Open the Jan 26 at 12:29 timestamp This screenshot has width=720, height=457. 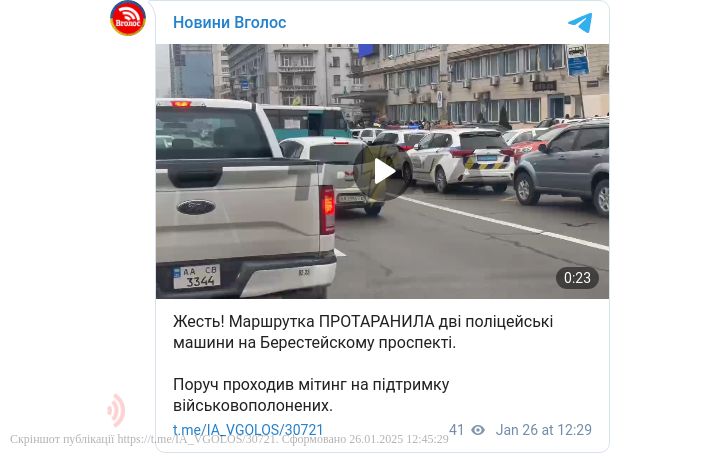[x=544, y=430]
